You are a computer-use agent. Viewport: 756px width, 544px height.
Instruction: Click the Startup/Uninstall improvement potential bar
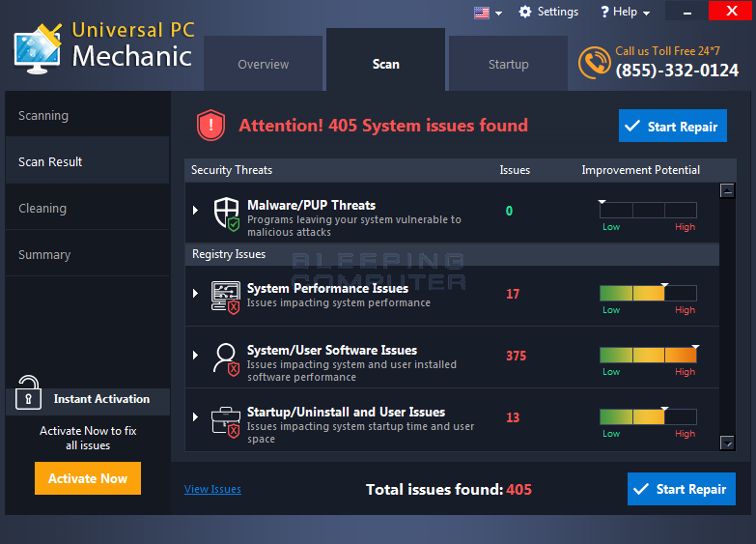click(x=648, y=416)
